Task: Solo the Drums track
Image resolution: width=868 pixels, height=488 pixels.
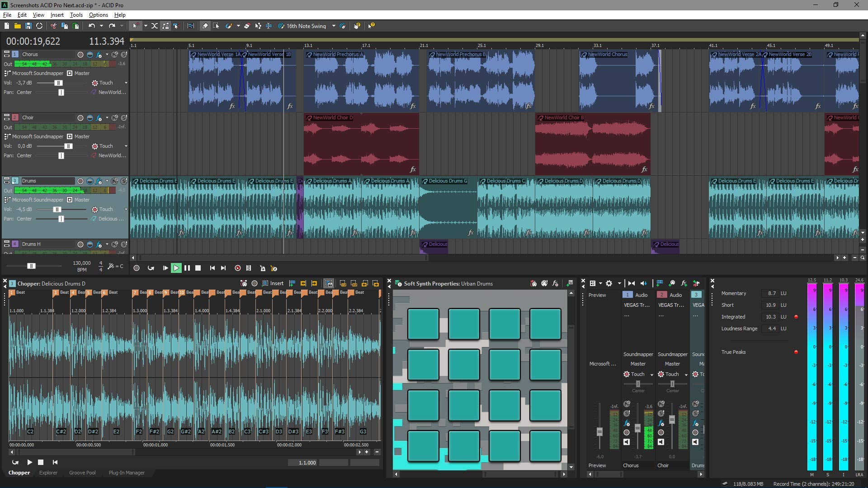Action: (x=124, y=181)
